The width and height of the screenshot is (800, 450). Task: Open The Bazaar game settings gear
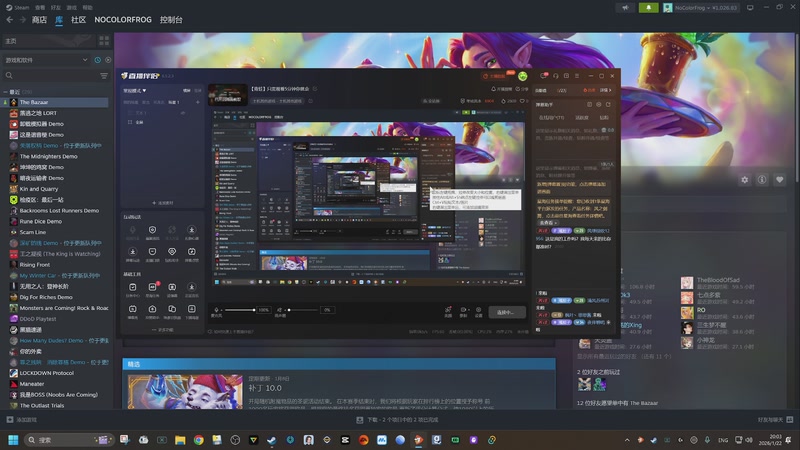click(x=744, y=180)
